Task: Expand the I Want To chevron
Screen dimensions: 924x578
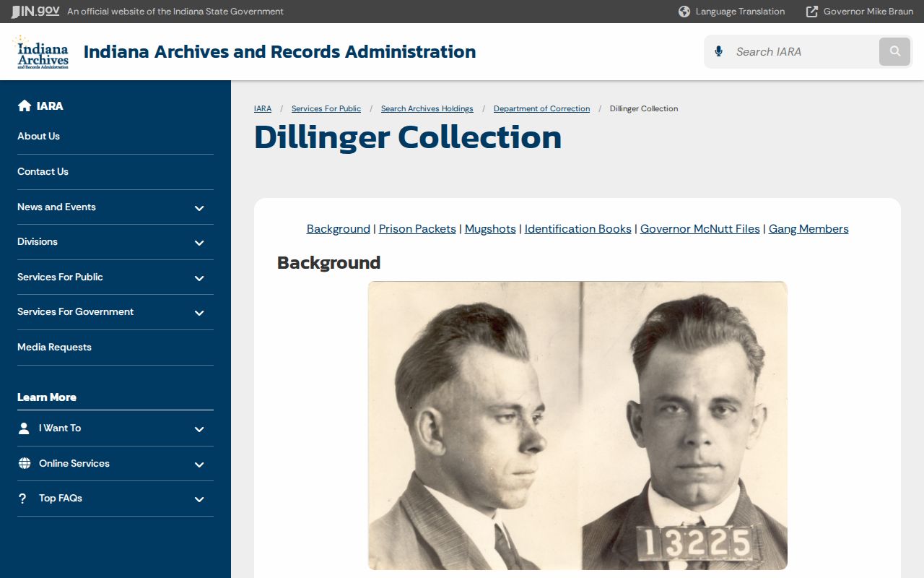Action: [x=199, y=429]
